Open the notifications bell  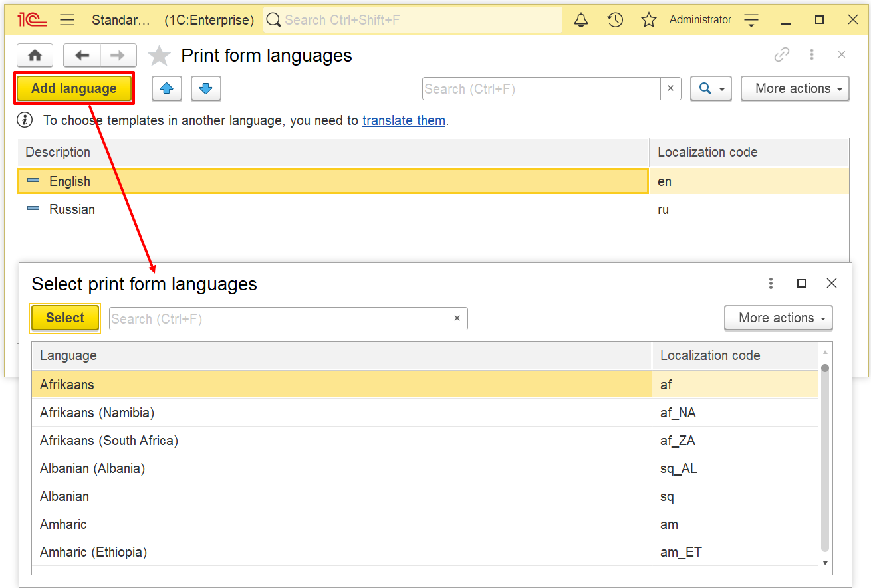581,20
